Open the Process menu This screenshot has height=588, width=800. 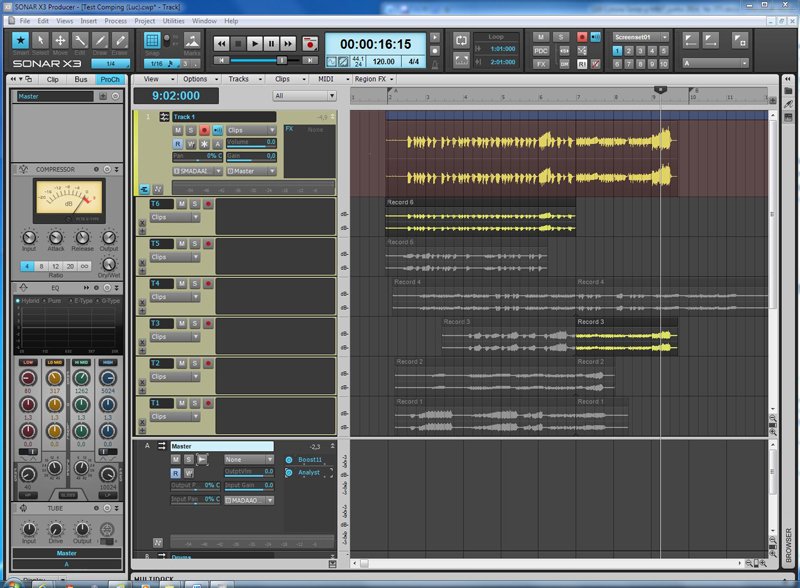click(x=115, y=21)
